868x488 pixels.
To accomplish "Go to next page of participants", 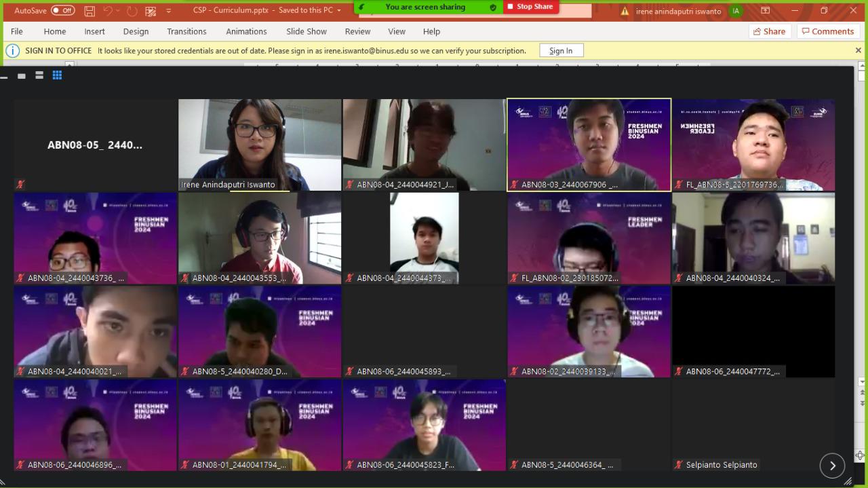I will pos(832,466).
